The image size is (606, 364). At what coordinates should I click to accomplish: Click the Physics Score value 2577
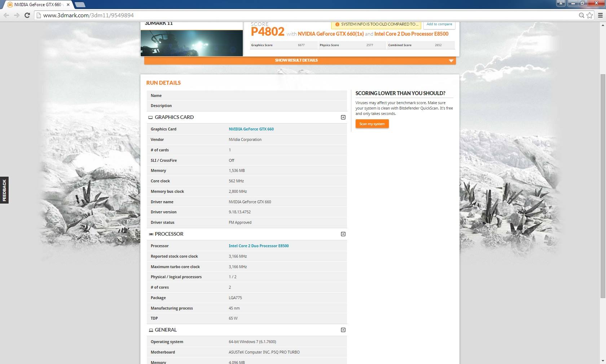[x=370, y=45]
